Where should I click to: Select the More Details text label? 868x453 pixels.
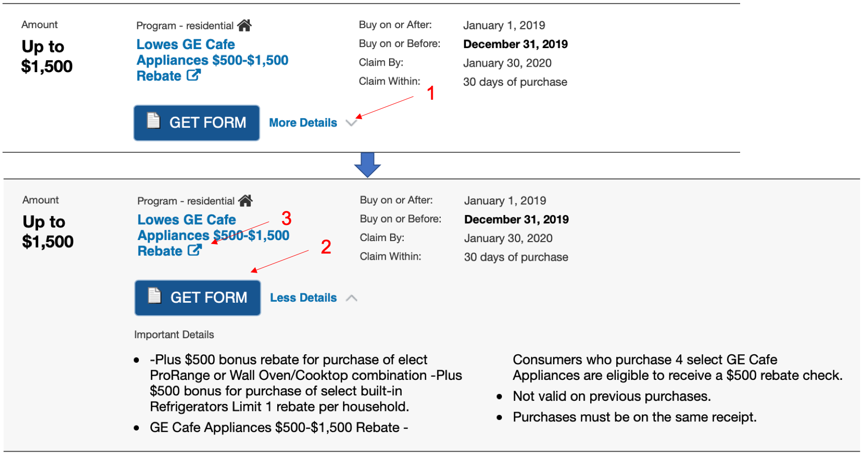coord(303,123)
